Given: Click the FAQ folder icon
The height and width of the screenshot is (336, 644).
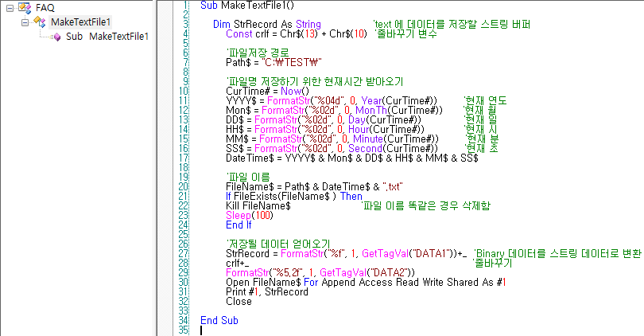Looking at the screenshot, I should (25, 7).
